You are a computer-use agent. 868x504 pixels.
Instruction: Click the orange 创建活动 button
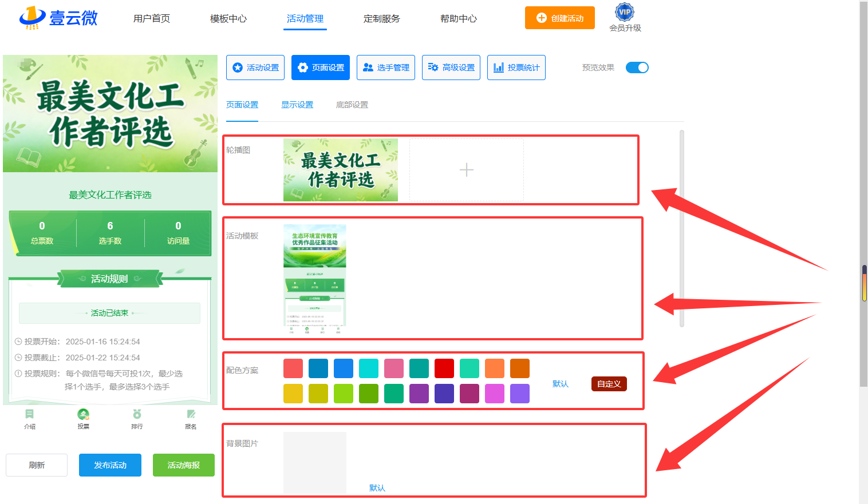pyautogui.click(x=560, y=18)
